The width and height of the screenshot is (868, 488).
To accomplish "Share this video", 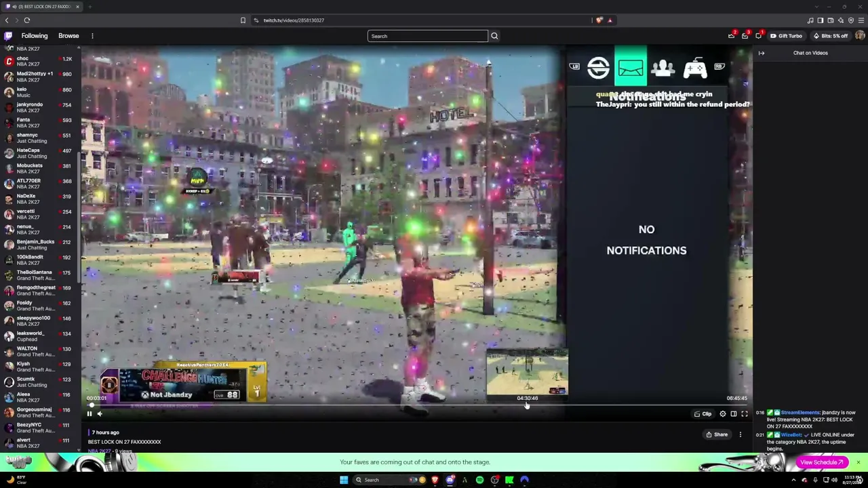I will (717, 434).
